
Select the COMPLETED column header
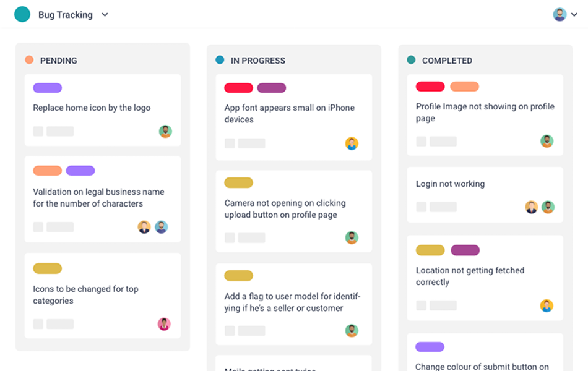point(447,61)
